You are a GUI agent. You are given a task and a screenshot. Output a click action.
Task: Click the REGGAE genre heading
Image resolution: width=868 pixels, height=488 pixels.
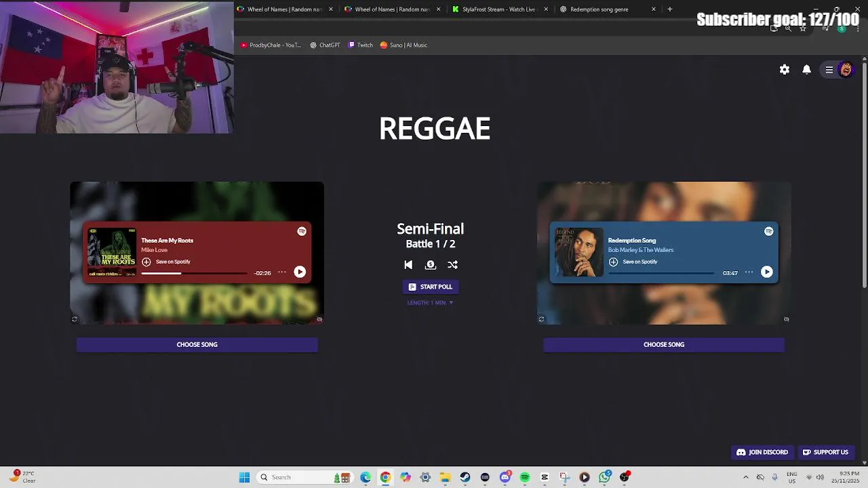(x=435, y=129)
